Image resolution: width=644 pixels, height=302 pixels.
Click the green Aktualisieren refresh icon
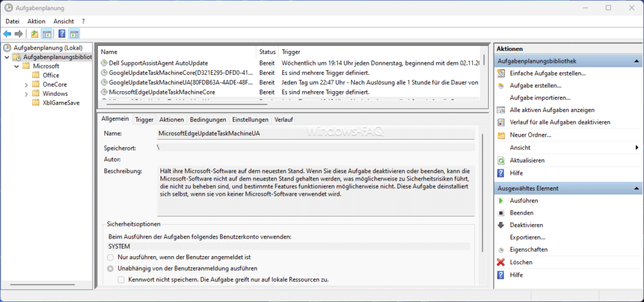point(501,160)
